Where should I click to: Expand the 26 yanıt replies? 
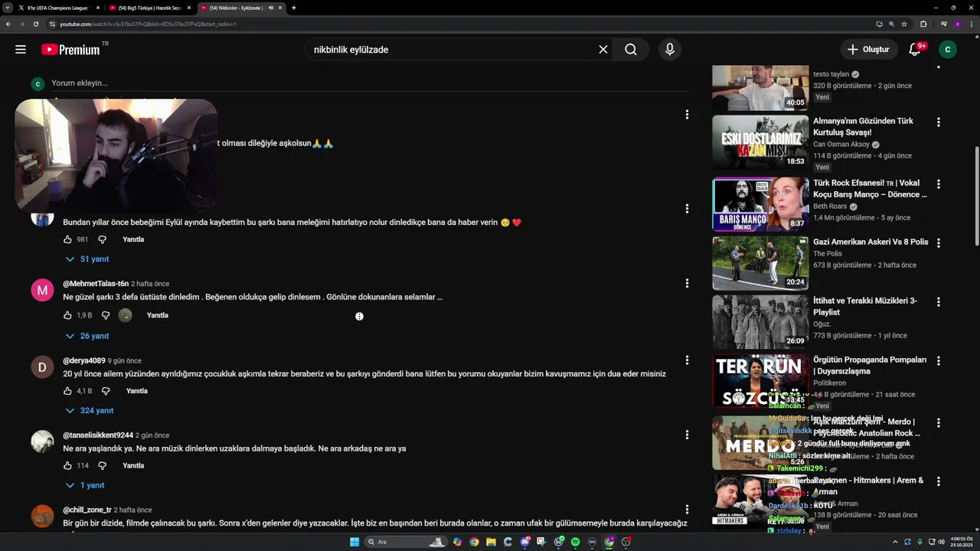tap(87, 336)
